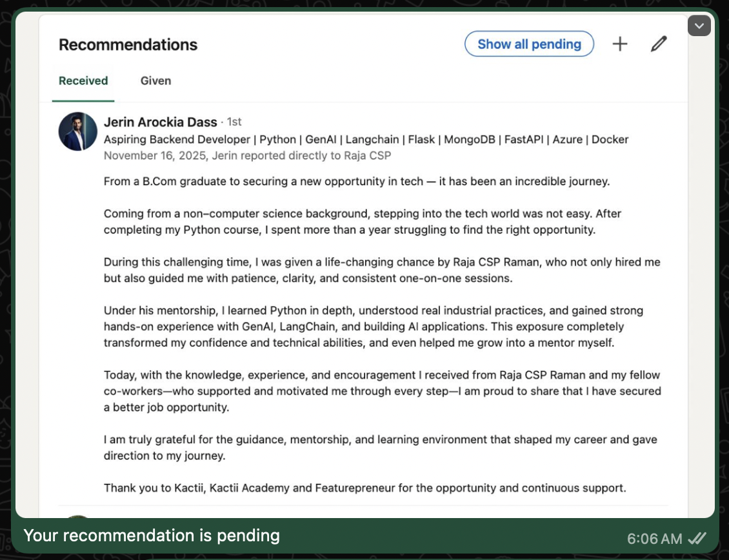The width and height of the screenshot is (729, 560).
Task: Click the pencil edit recommendations icon
Action: (x=658, y=44)
